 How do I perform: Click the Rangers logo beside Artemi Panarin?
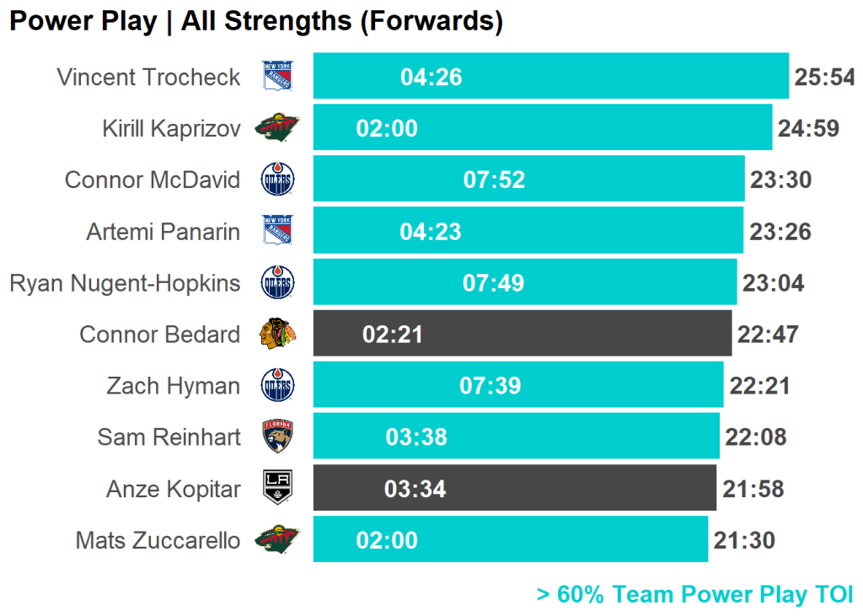277,231
